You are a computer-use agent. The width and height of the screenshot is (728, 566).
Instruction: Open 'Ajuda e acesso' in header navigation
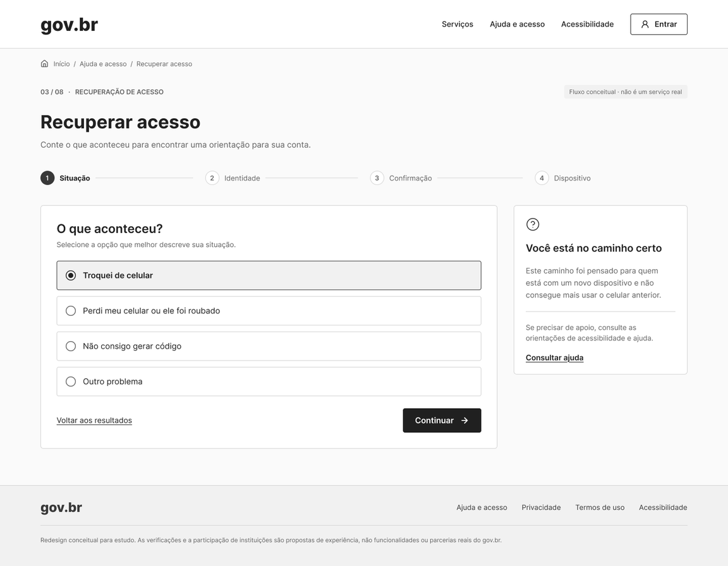click(517, 24)
